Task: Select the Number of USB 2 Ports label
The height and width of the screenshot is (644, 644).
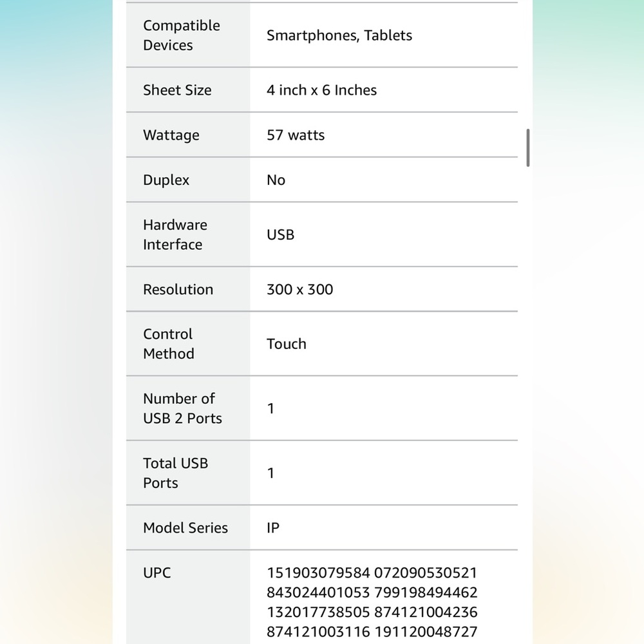Action: pyautogui.click(x=182, y=408)
